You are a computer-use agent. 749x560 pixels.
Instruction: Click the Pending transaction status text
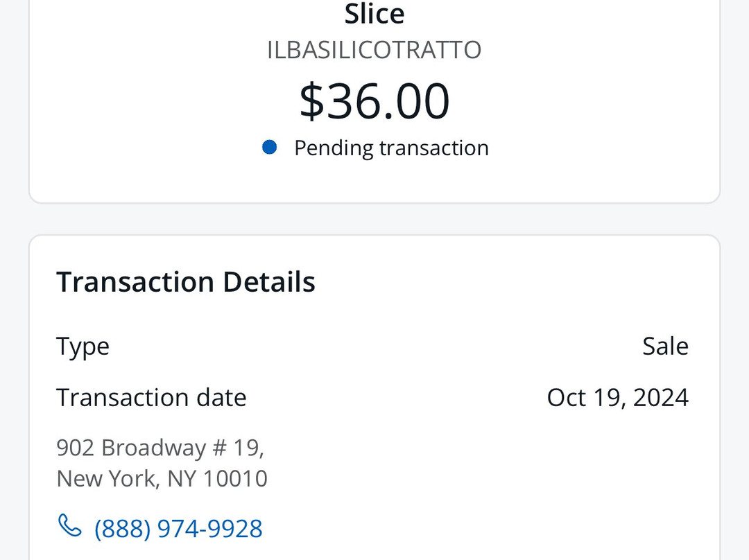[x=391, y=148]
